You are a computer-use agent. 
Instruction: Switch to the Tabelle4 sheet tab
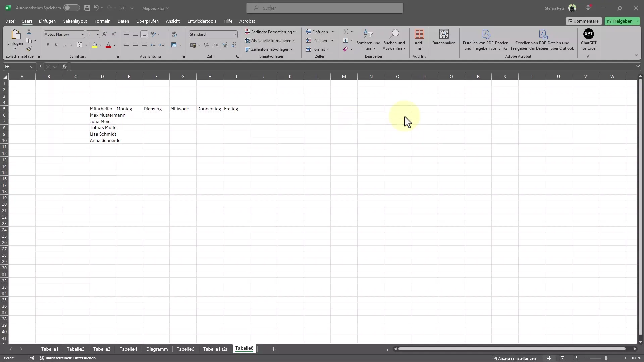click(128, 349)
